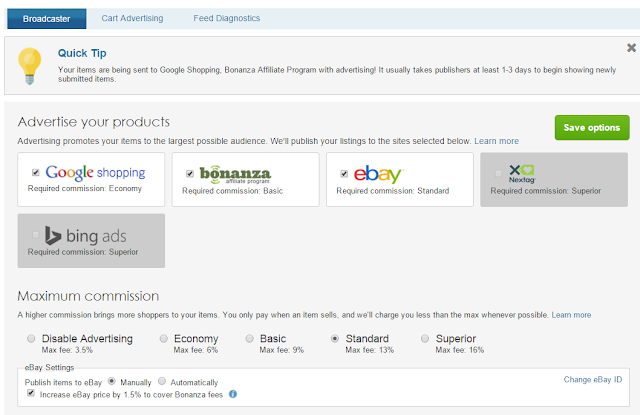The width and height of the screenshot is (640, 415).
Task: Click 'Max fee: 16%' text
Action: 460,350
